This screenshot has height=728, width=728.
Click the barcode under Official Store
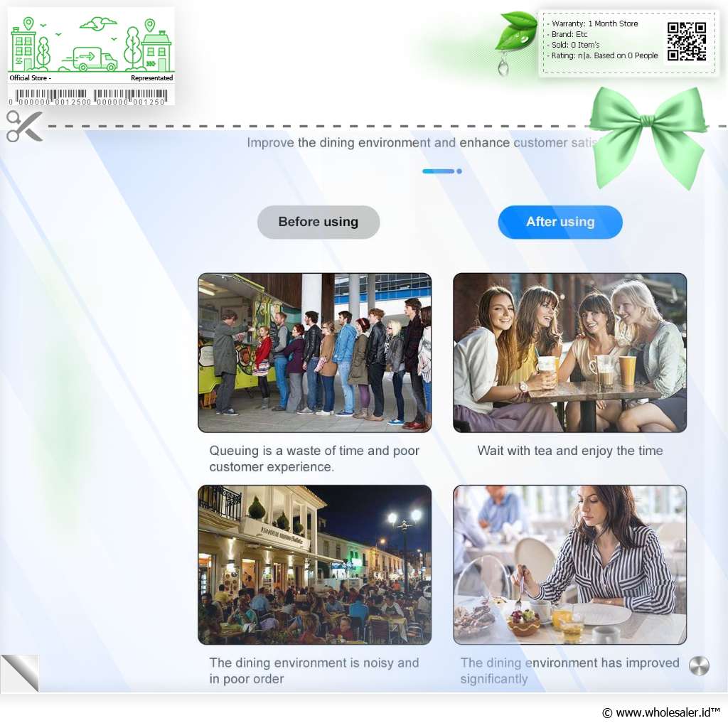pyautogui.click(x=88, y=97)
